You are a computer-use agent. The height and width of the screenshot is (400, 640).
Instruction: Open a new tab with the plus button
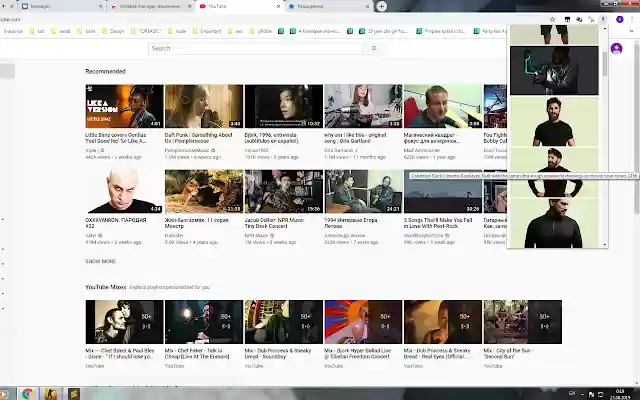[x=381, y=6]
